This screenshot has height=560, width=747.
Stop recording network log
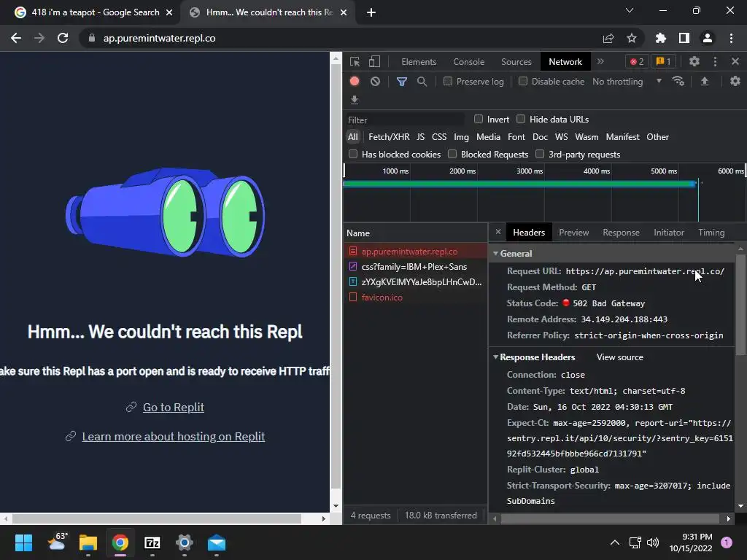pyautogui.click(x=355, y=82)
